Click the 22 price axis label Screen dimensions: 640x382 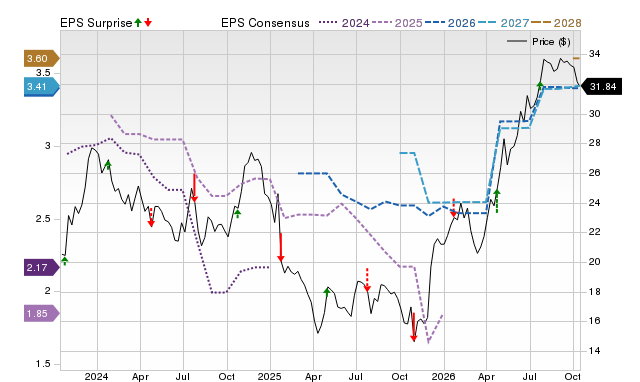click(595, 232)
